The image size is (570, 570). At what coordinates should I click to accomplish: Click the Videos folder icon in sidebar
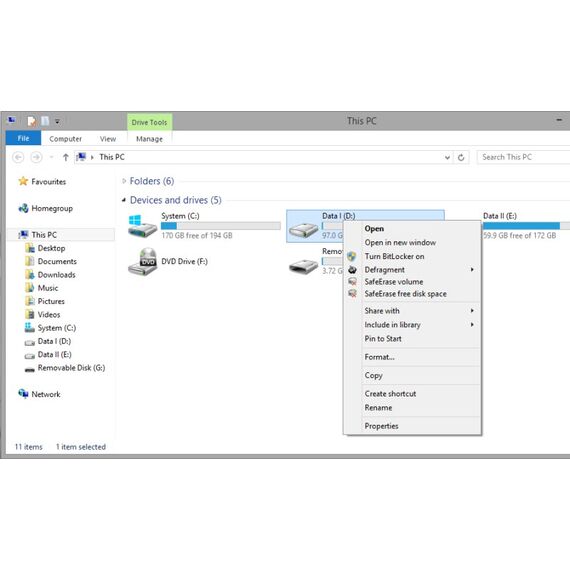pyautogui.click(x=30, y=314)
